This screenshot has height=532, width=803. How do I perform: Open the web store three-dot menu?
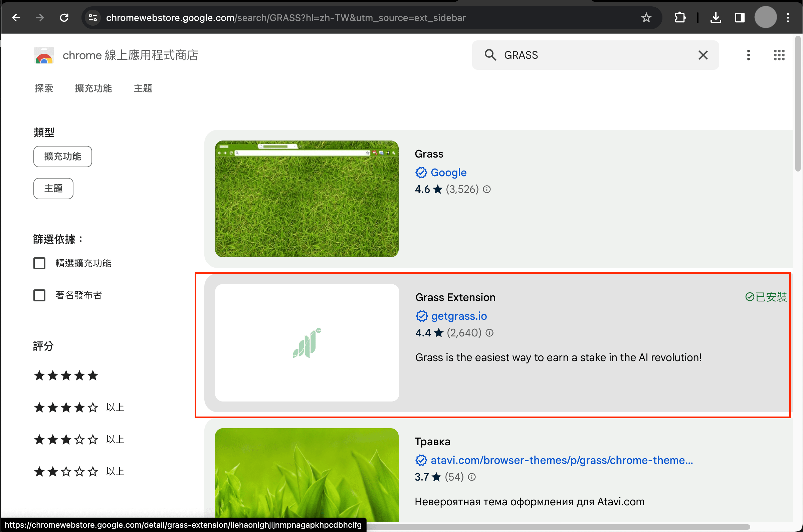click(748, 55)
